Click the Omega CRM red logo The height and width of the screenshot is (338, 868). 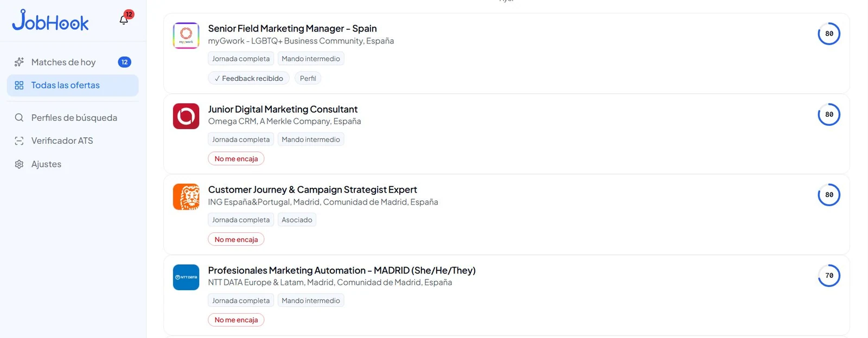click(x=186, y=116)
